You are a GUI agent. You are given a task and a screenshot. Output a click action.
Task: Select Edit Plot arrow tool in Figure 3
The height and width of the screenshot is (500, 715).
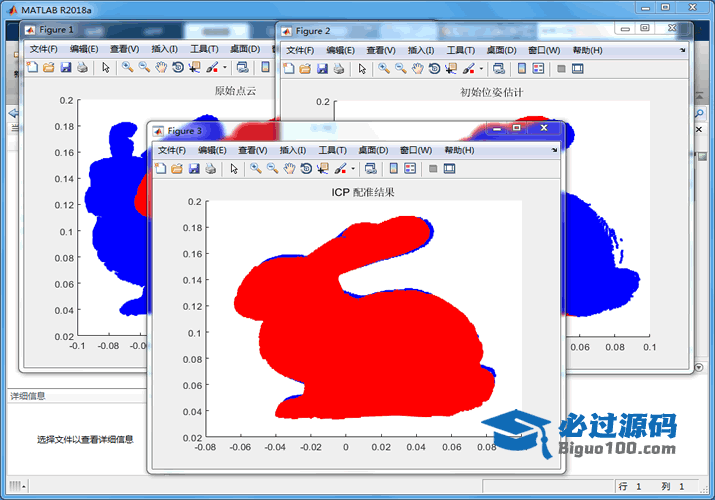click(x=234, y=169)
